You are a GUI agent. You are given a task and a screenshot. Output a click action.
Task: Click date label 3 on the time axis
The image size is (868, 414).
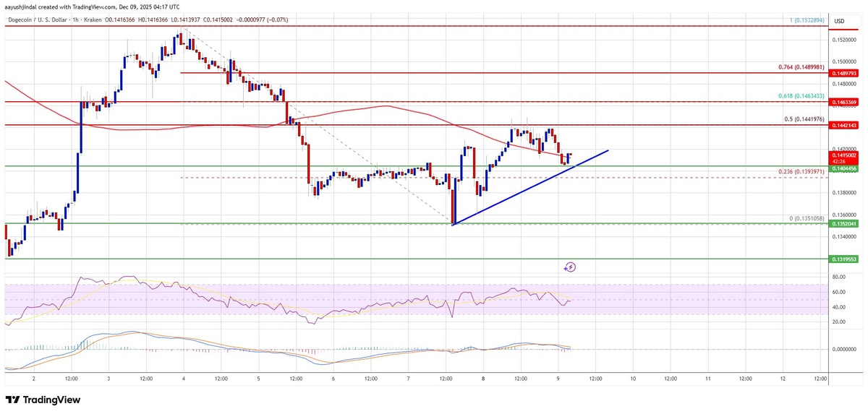pos(109,378)
